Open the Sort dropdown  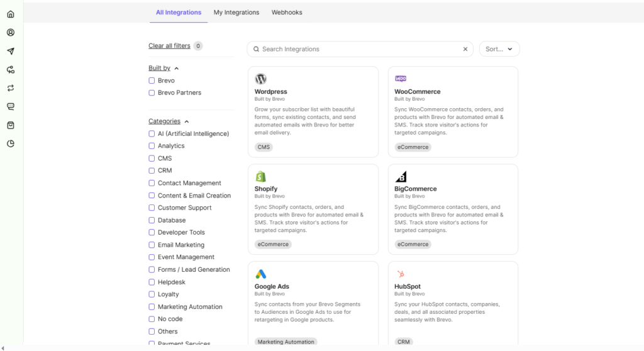tap(499, 49)
